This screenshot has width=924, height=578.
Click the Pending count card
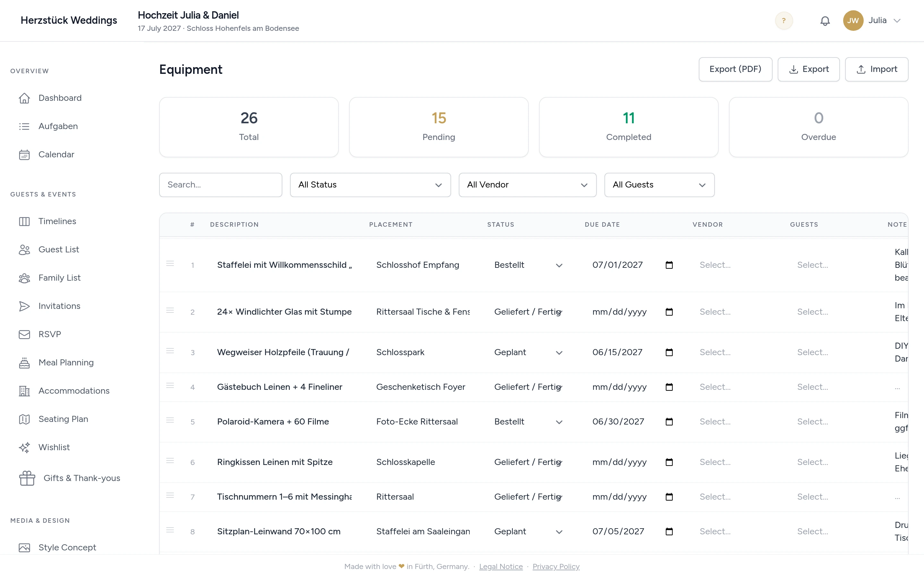pos(439,127)
